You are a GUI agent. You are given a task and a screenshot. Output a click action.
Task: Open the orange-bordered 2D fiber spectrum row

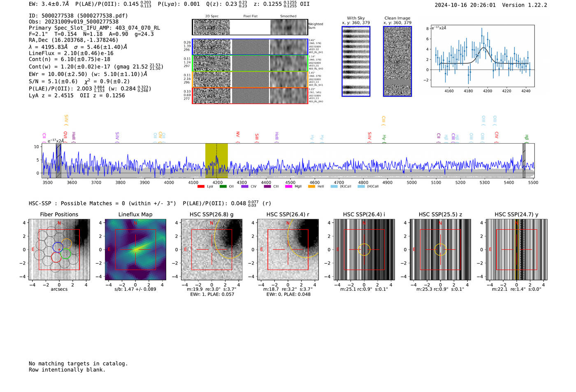click(x=250, y=79)
